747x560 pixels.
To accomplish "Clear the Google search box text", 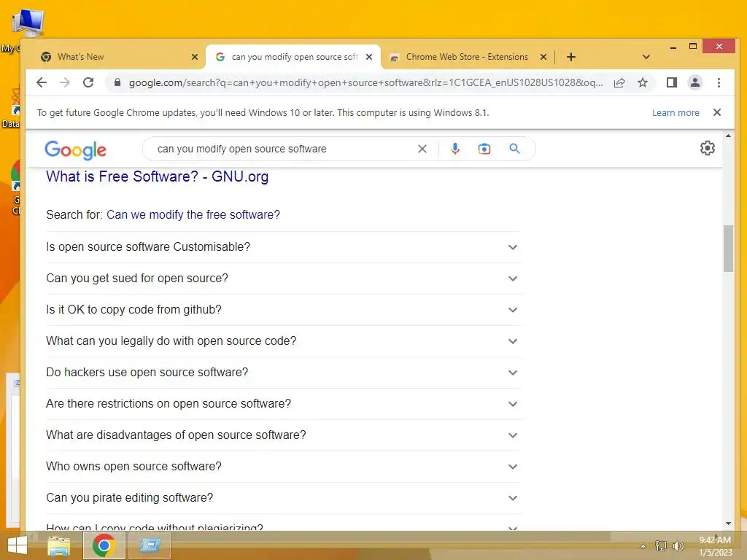I will [x=422, y=149].
